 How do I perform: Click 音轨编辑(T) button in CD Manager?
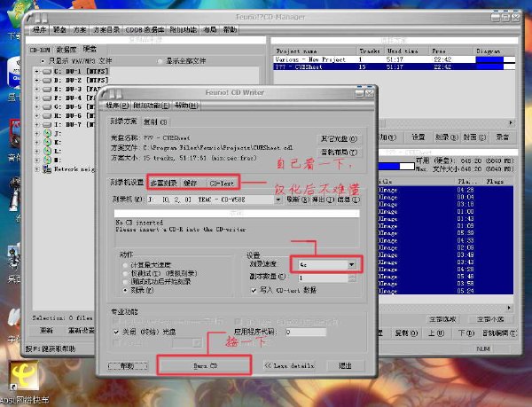pyautogui.click(x=499, y=333)
